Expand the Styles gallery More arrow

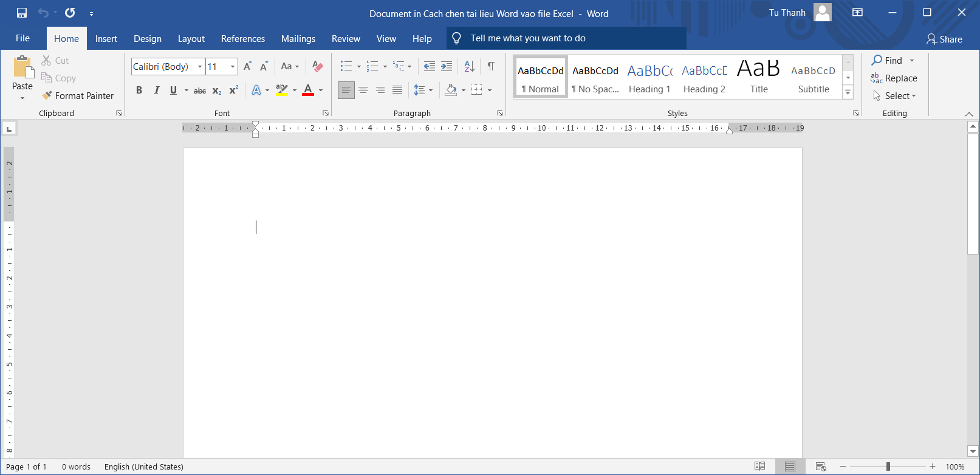[848, 92]
